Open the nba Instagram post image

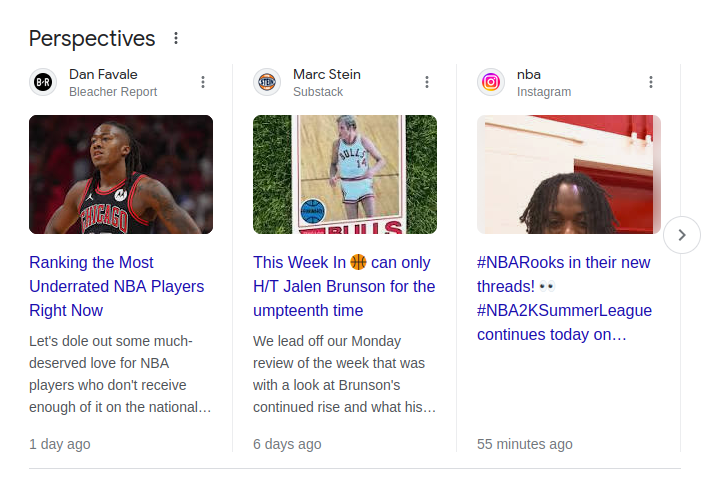[x=569, y=175]
